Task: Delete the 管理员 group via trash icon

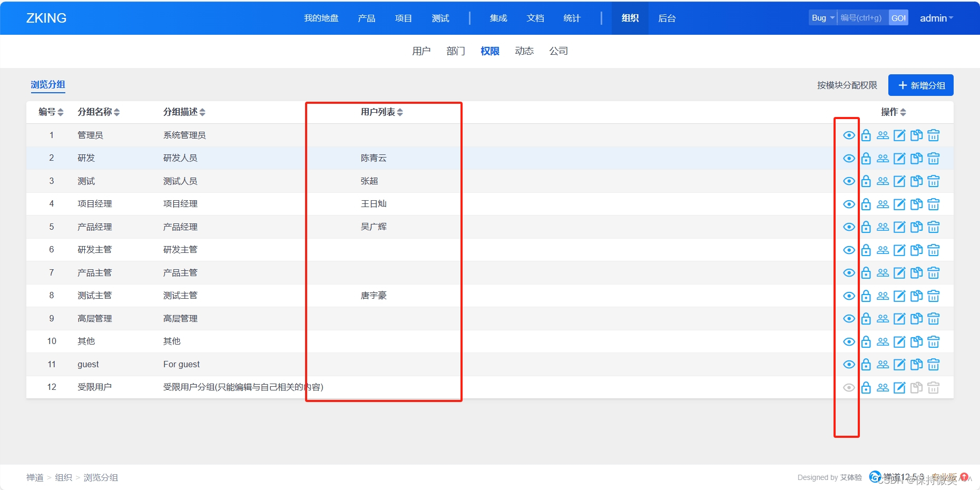Action: pos(933,135)
